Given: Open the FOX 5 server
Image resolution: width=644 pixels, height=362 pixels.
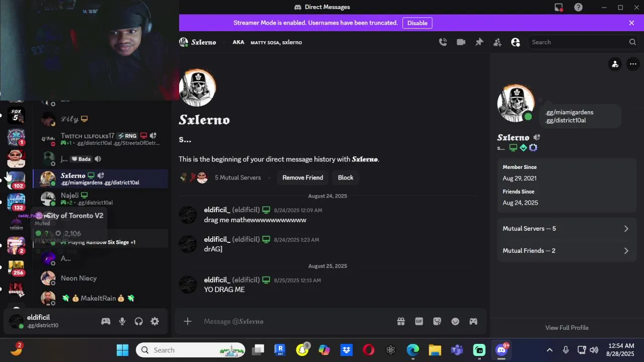Looking at the screenshot, I should tap(16, 115).
